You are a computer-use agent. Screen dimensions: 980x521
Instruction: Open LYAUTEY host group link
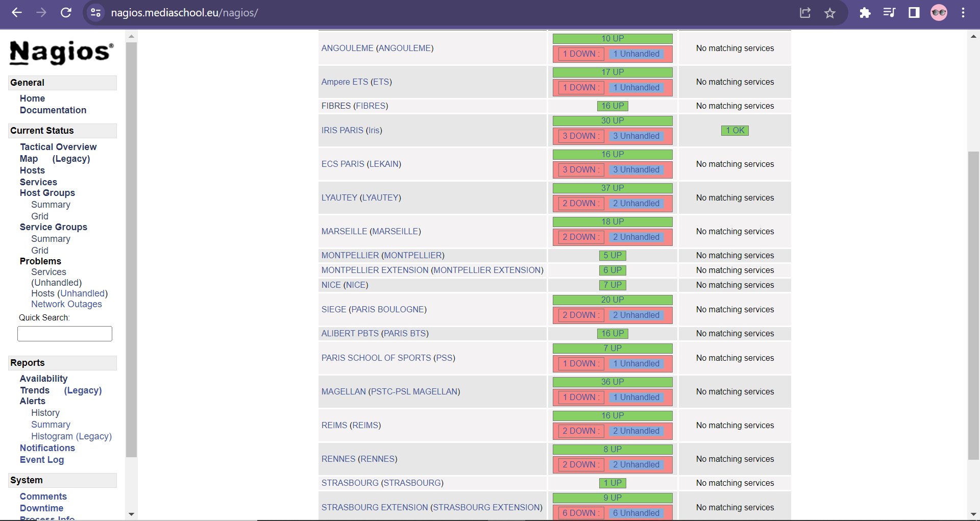[339, 197]
